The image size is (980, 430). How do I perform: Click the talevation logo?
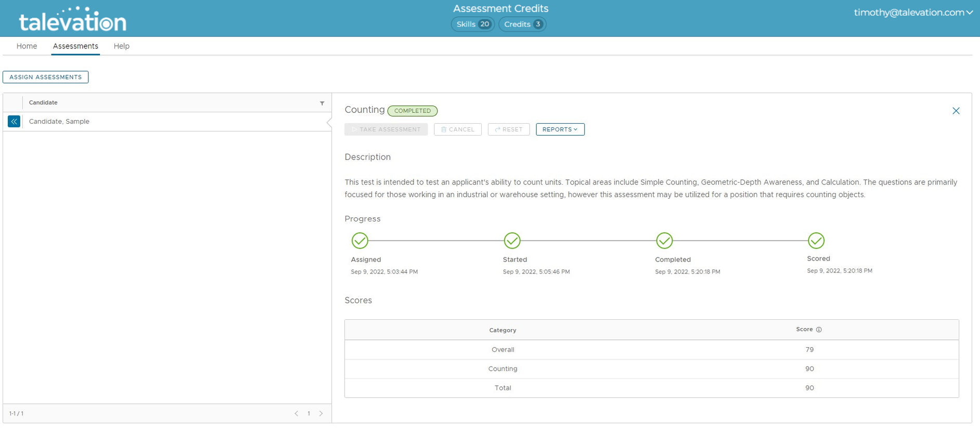coord(73,21)
